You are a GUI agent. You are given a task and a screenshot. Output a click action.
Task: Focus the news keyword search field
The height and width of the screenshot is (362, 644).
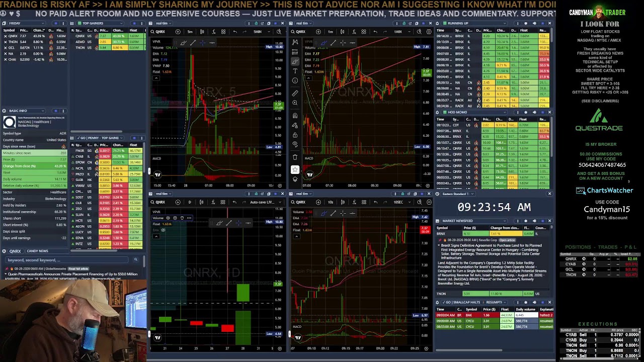pyautogui.click(x=68, y=260)
